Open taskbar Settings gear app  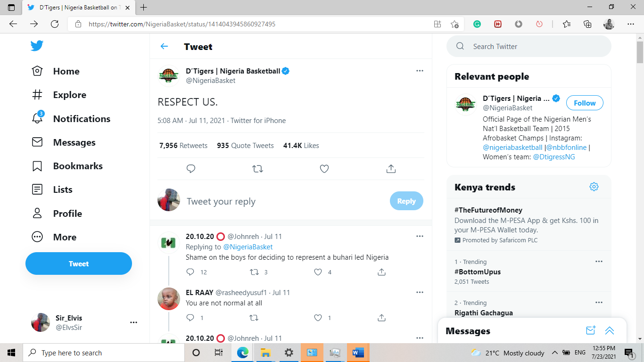[289, 353]
